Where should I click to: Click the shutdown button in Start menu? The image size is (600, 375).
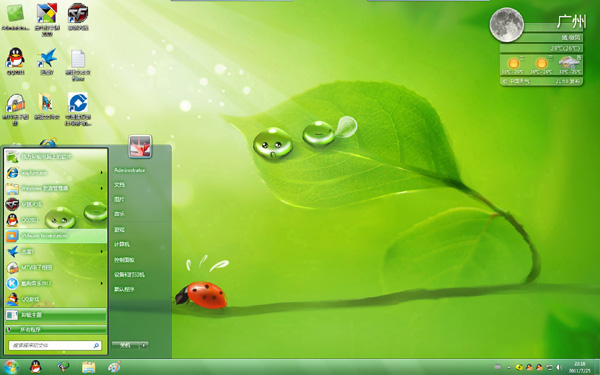(x=126, y=345)
